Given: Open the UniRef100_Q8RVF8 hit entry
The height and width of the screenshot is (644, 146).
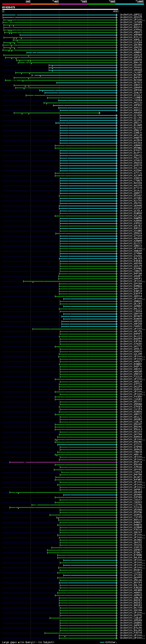Looking at the screenshot, I should 131,25.
